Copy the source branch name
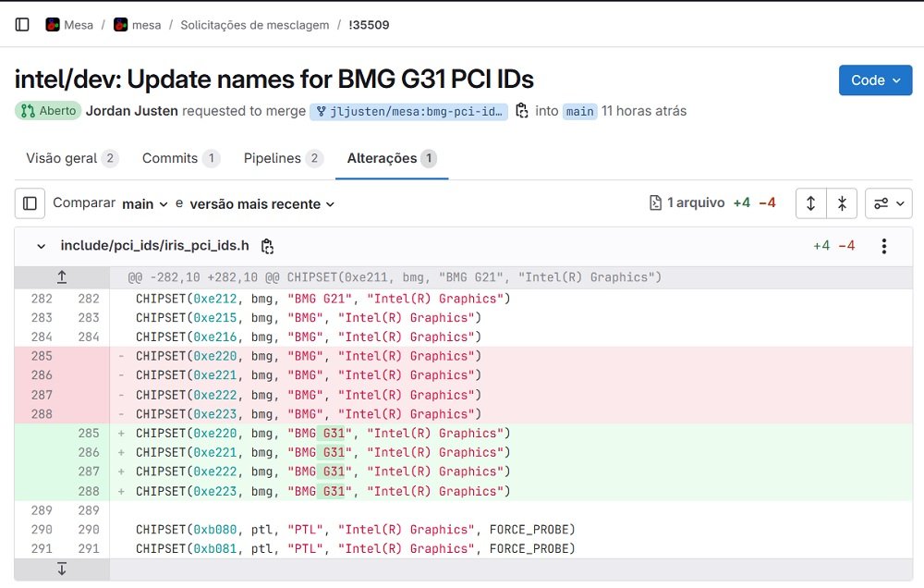 (x=522, y=111)
